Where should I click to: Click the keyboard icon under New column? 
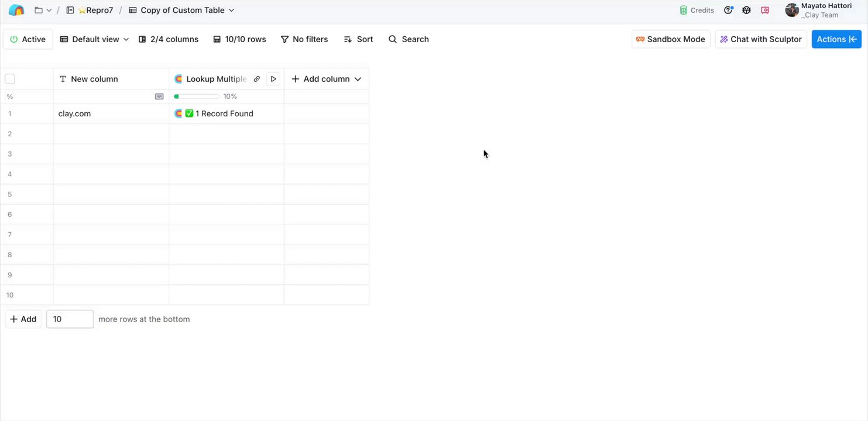pos(159,96)
